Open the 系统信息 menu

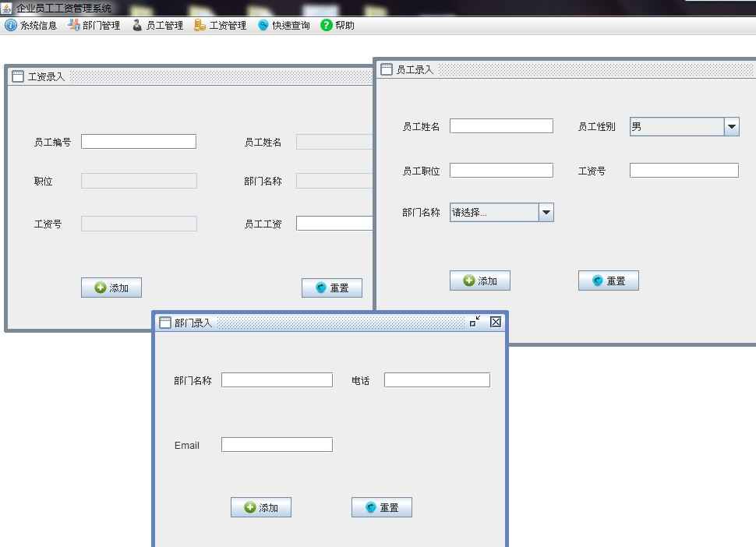[x=31, y=25]
